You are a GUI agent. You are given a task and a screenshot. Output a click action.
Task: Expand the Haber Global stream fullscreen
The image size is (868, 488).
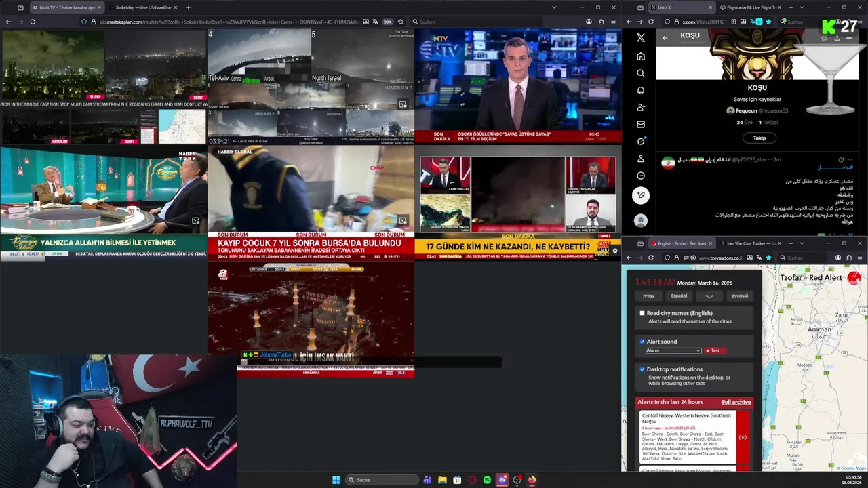click(402, 220)
